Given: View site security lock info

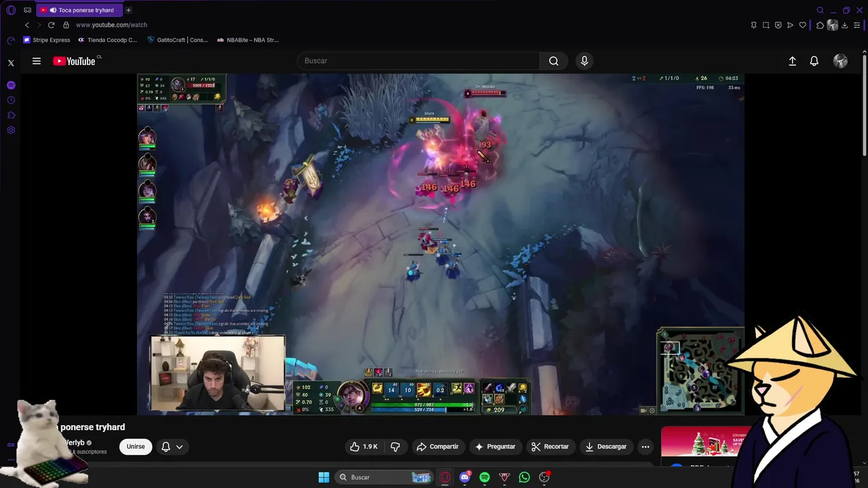Looking at the screenshot, I should [66, 25].
